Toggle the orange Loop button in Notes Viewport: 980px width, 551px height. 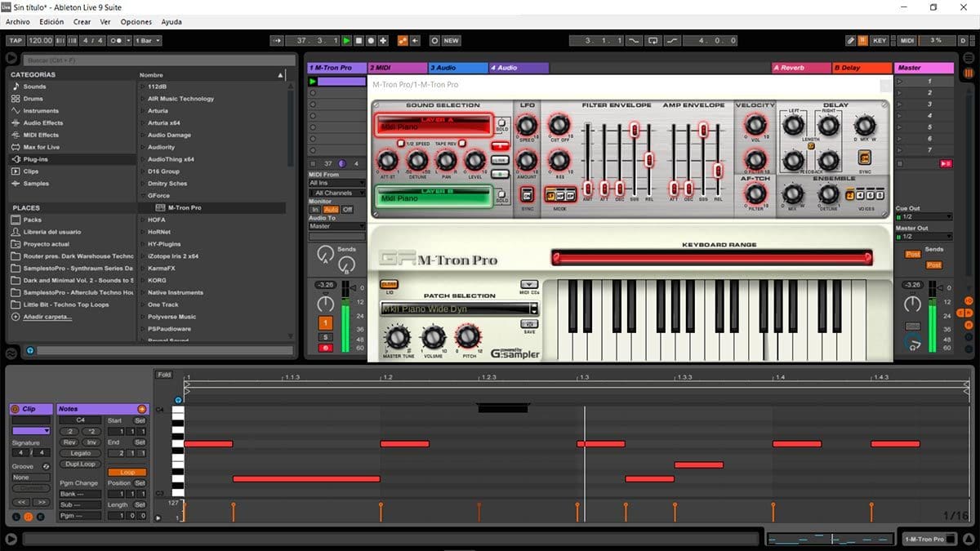(x=127, y=473)
